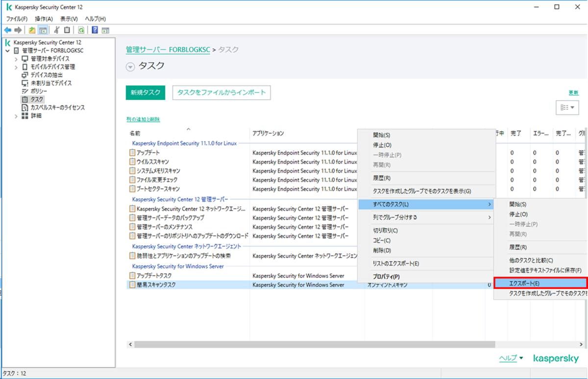Screen dimensions: 588x379
Task: Toggle the Show/Hide Action Pane toolbar icon
Action: pyautogui.click(x=105, y=30)
